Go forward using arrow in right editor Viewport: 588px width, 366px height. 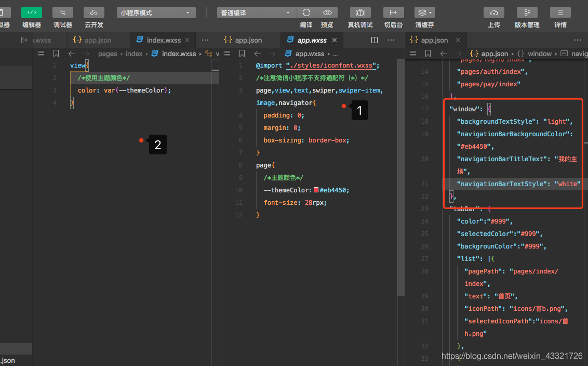[458, 54]
